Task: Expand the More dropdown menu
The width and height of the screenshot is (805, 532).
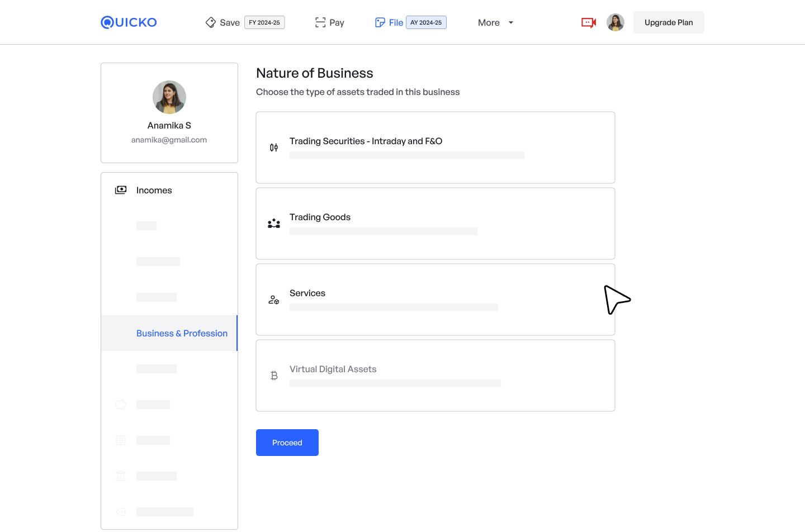Action: pos(495,22)
